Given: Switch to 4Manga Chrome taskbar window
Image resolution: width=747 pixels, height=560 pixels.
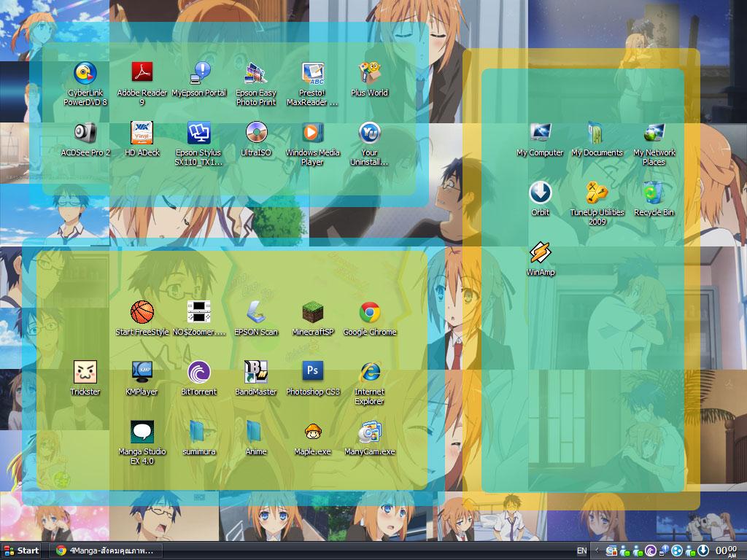Looking at the screenshot, I should click(x=106, y=551).
